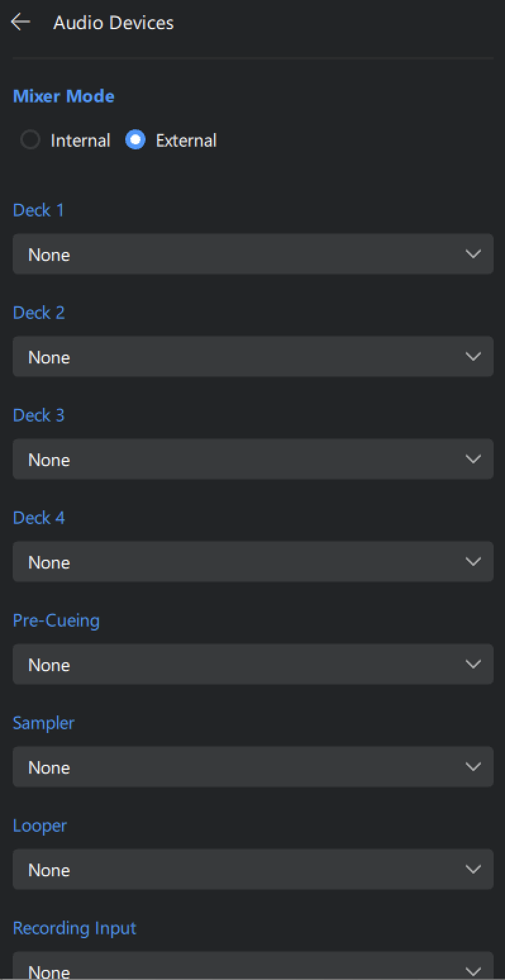505x980 pixels.
Task: Click the Deck 3 label text
Action: click(x=39, y=415)
